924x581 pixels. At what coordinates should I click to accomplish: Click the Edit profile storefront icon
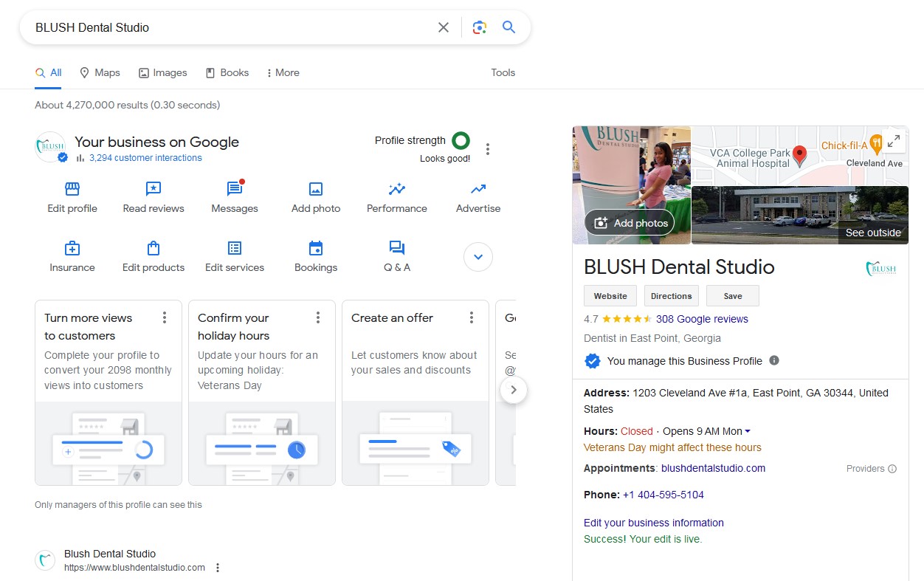point(72,189)
